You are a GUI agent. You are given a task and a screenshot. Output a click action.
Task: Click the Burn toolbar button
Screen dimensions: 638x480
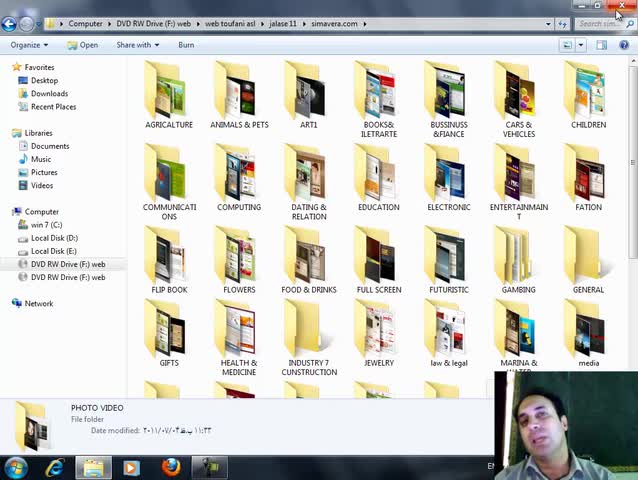[186, 45]
